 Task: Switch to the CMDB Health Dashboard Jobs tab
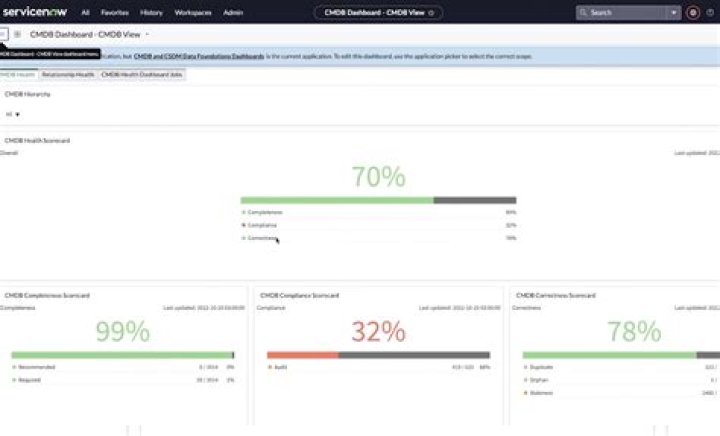(141, 74)
